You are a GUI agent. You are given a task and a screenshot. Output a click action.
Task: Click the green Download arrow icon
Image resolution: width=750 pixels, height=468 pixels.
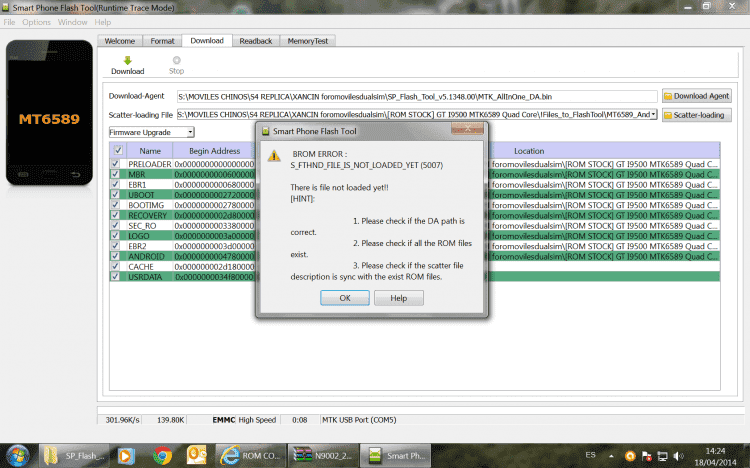click(127, 60)
